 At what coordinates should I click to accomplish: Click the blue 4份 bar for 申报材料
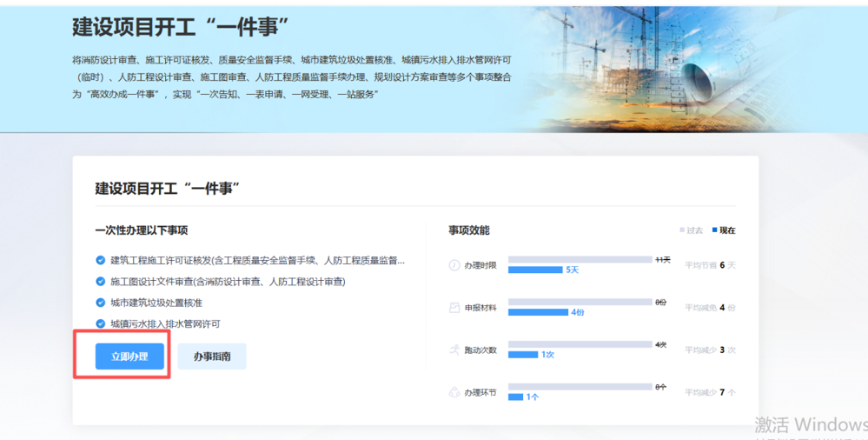pos(538,312)
